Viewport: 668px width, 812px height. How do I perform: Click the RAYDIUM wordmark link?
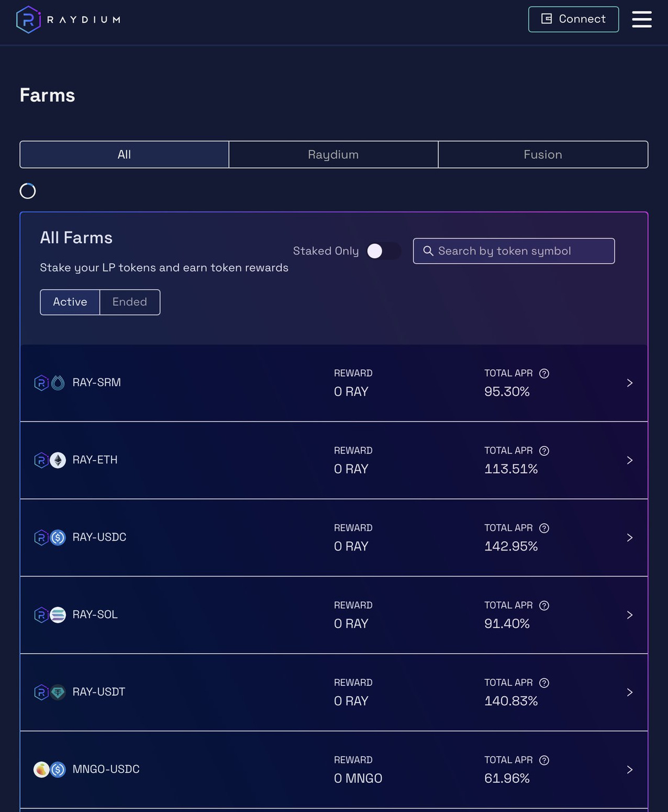coord(84,20)
